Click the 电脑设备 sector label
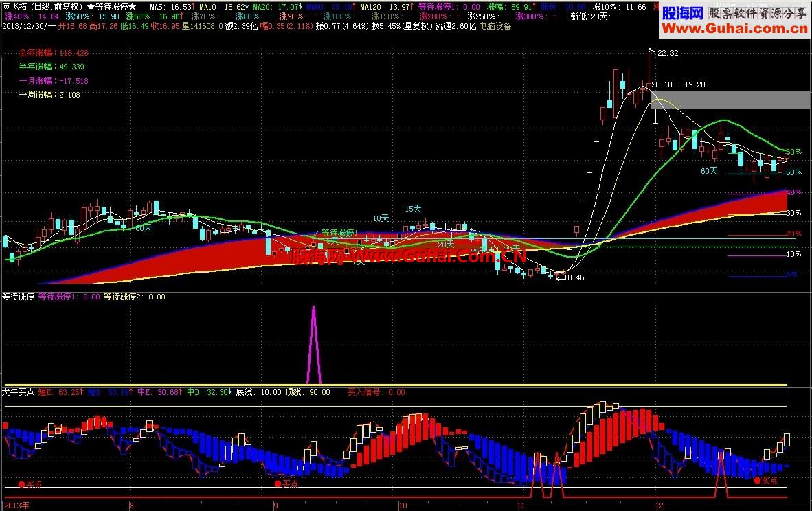 495,26
